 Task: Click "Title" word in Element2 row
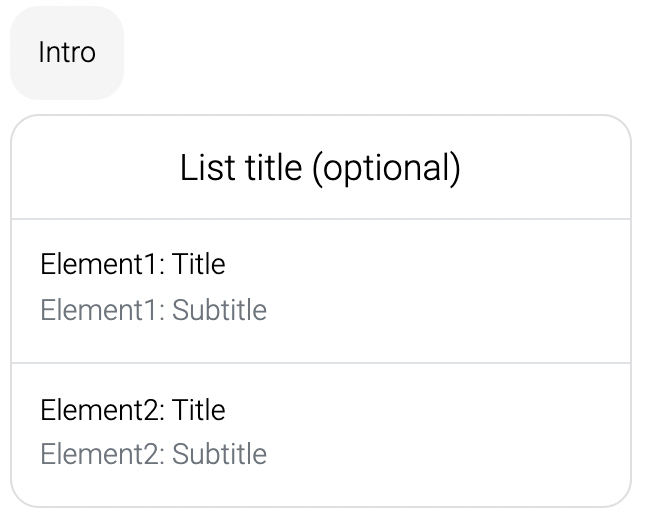click(199, 410)
